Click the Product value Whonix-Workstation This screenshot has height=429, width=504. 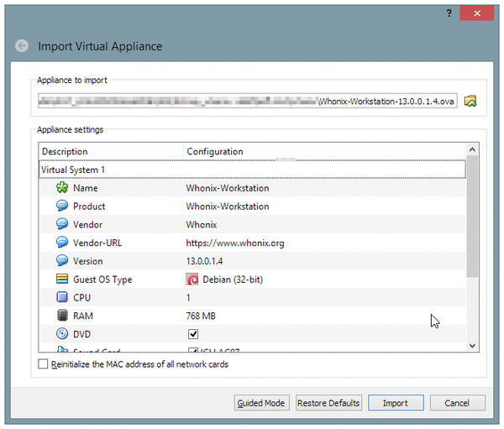coord(228,207)
